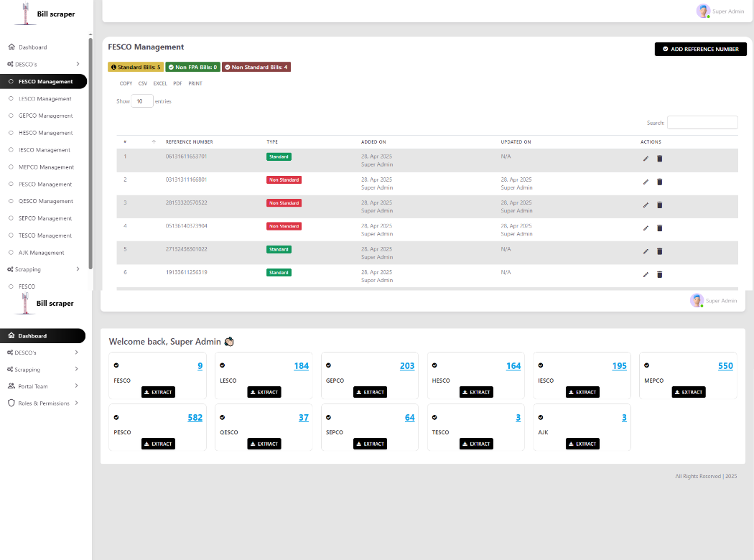
Task: Open the SEPCO count link 64
Action: 410,418
